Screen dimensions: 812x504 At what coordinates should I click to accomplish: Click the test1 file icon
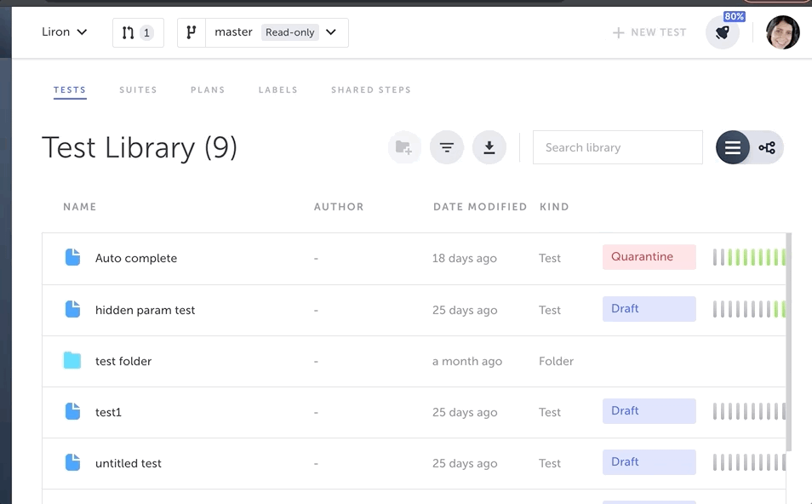coord(72,411)
